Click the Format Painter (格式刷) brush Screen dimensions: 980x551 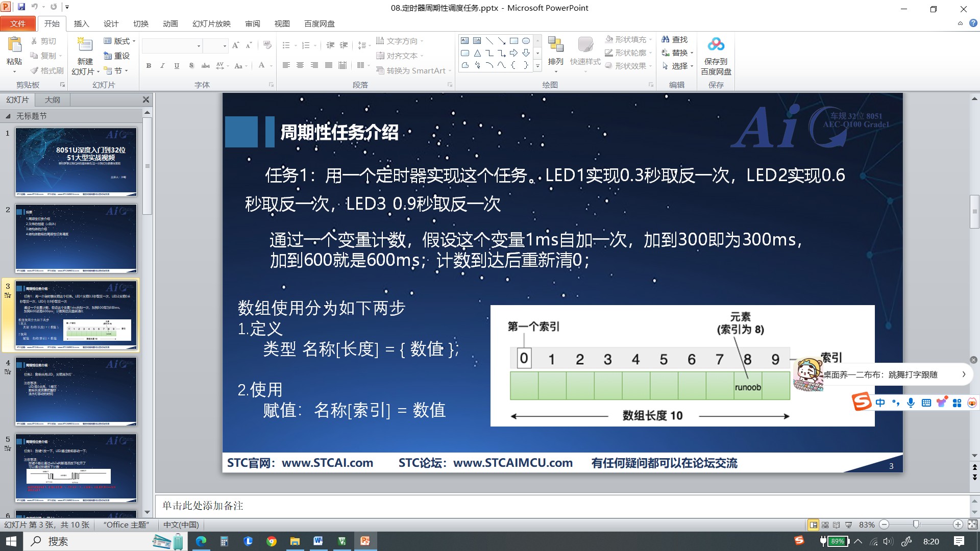click(47, 70)
